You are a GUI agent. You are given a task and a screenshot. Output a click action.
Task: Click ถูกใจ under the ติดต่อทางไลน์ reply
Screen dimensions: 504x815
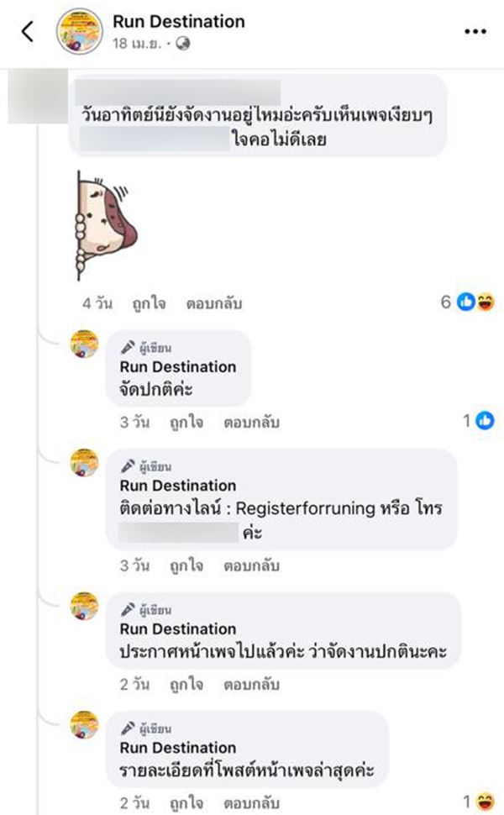(181, 565)
